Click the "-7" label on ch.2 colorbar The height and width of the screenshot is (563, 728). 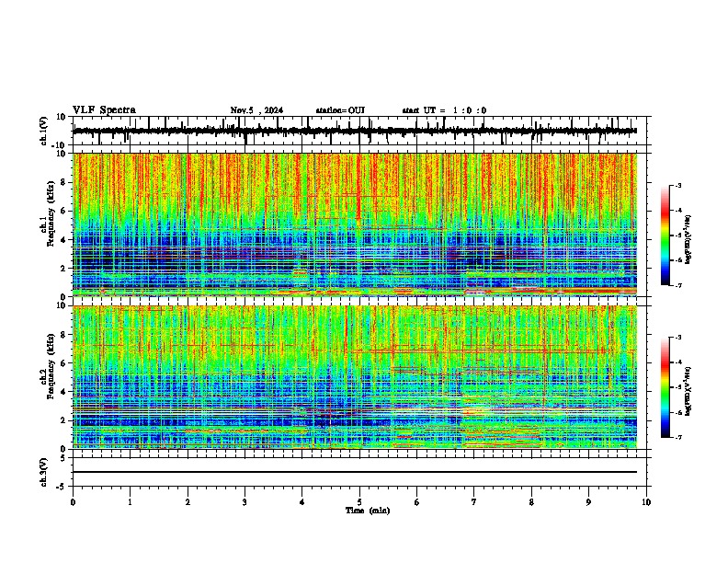click(x=678, y=437)
